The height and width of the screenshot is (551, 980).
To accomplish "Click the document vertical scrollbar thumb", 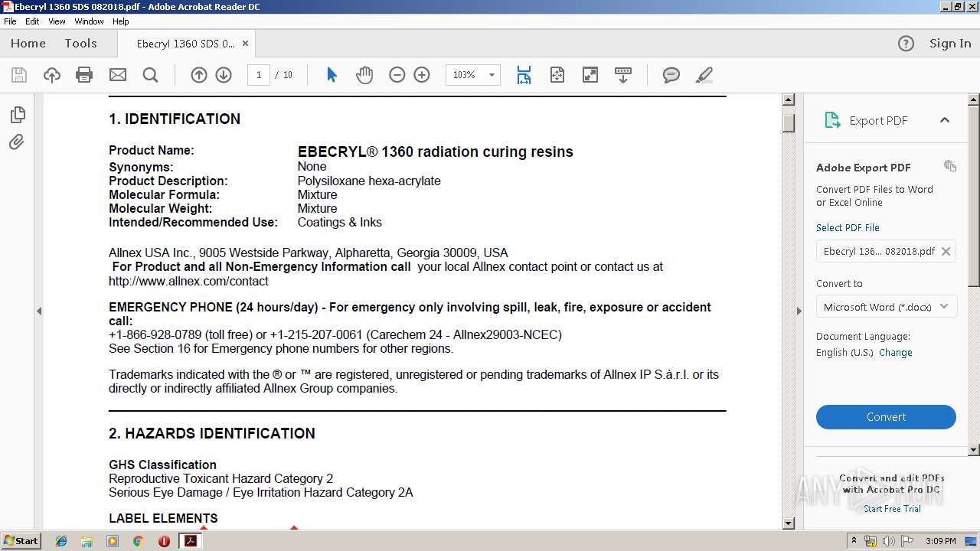I will click(789, 122).
